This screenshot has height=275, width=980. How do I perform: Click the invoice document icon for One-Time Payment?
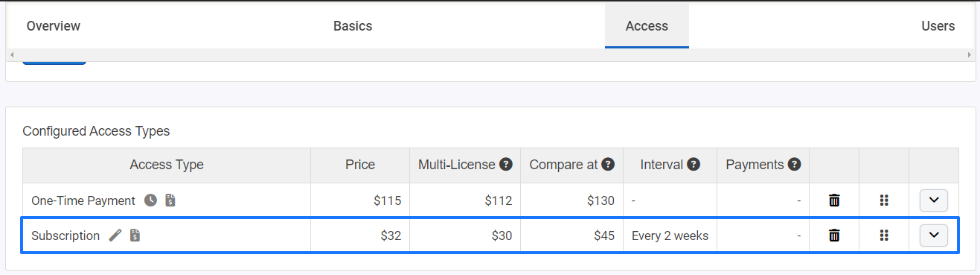(170, 200)
